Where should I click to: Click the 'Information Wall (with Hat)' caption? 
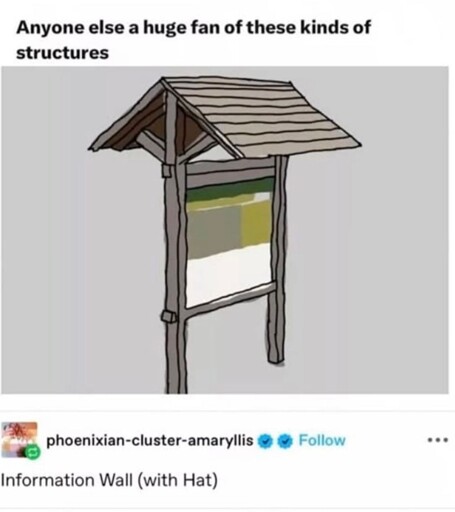click(109, 480)
